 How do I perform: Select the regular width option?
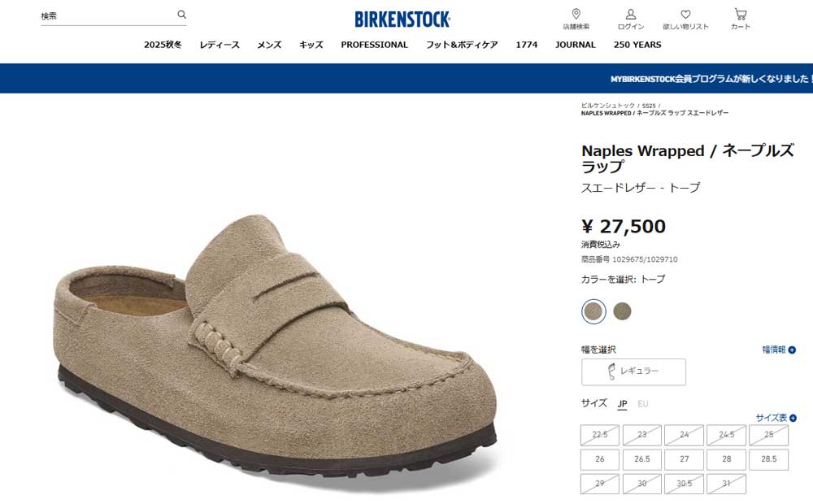tap(633, 371)
